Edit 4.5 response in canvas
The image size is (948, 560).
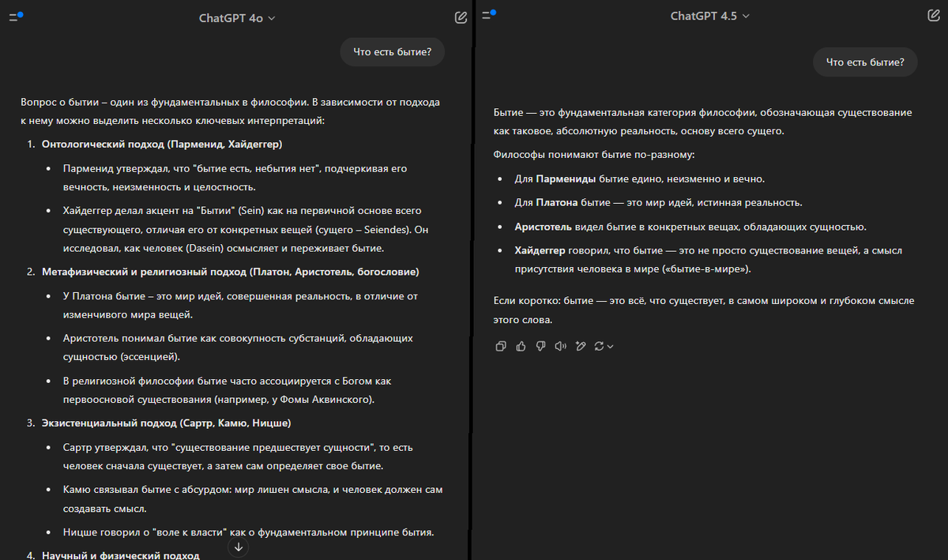[581, 346]
